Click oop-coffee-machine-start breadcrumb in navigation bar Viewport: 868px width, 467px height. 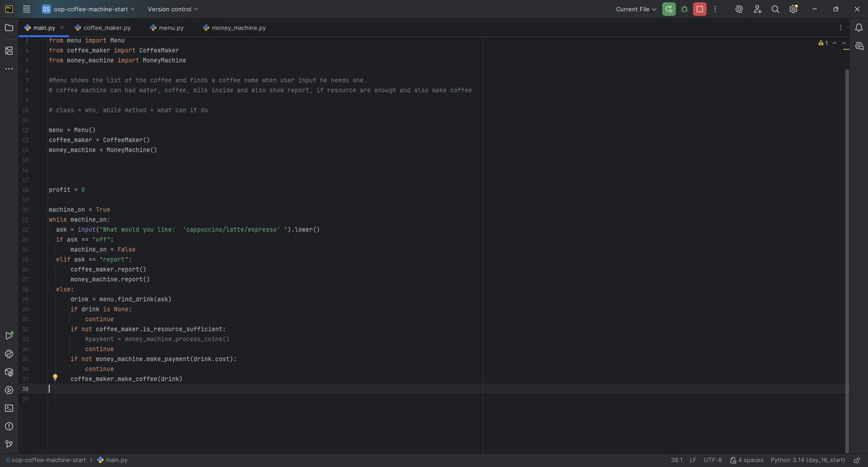pyautogui.click(x=45, y=460)
